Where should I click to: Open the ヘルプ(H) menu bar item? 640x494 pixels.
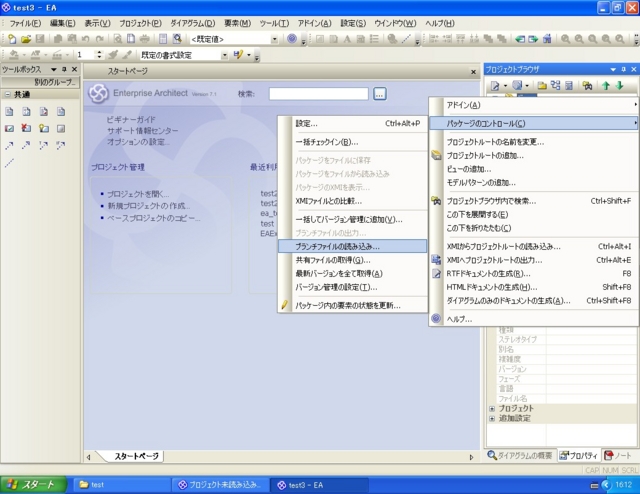[440, 23]
